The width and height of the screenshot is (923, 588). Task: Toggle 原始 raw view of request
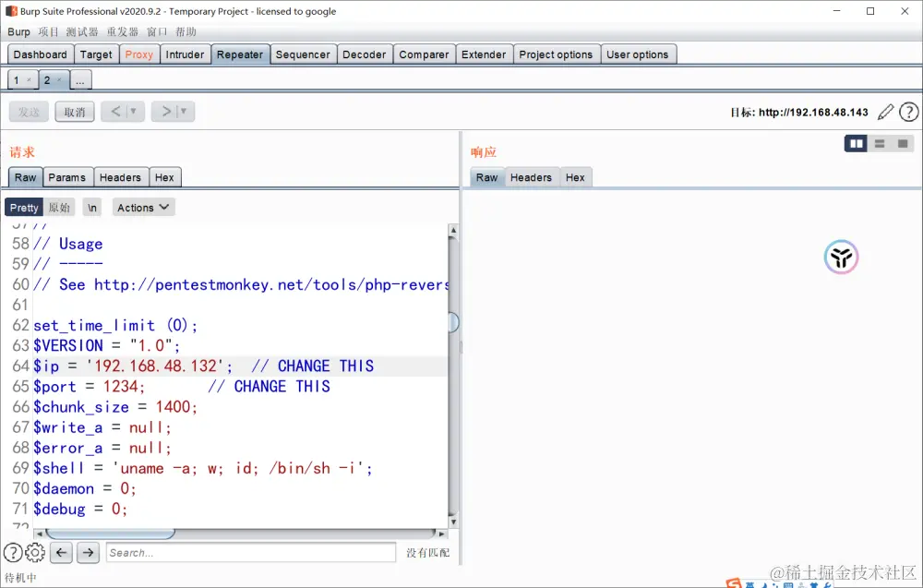coord(59,207)
